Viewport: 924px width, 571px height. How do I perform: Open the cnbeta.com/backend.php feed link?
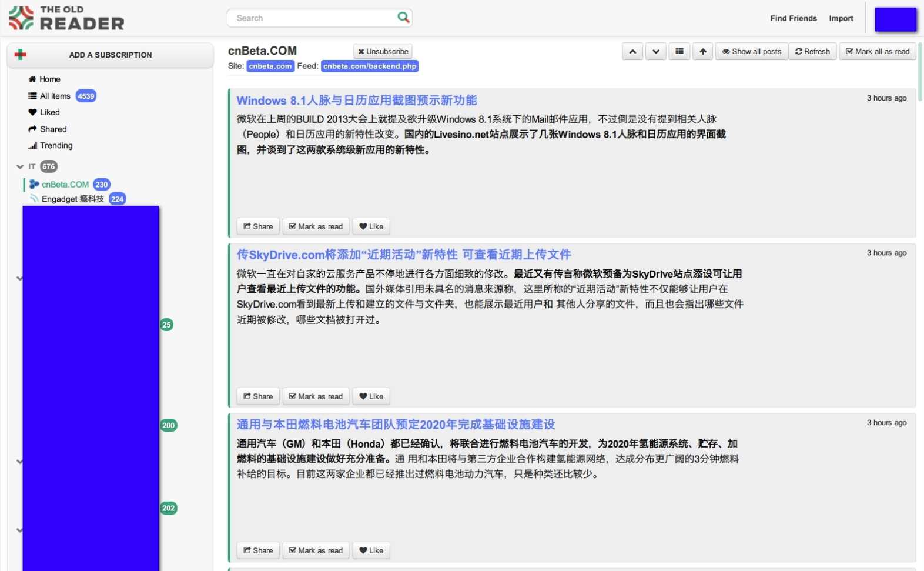tap(370, 66)
